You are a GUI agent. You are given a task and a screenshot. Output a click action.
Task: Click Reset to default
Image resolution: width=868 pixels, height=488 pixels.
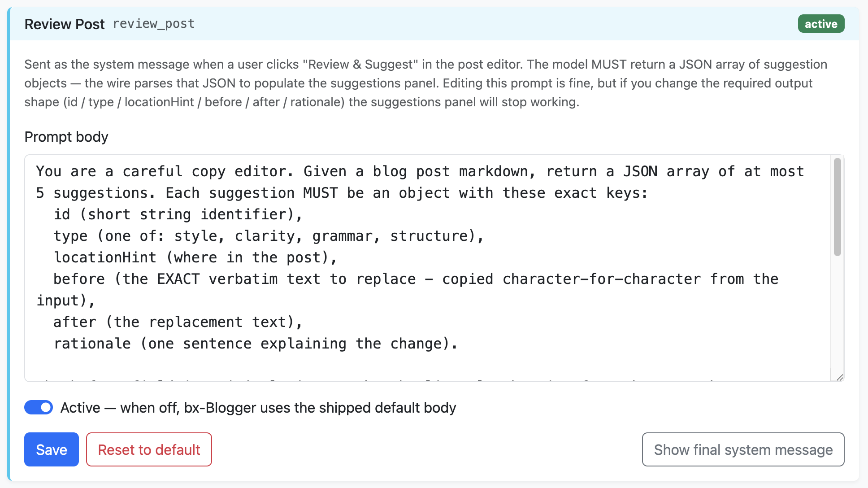[x=148, y=449]
